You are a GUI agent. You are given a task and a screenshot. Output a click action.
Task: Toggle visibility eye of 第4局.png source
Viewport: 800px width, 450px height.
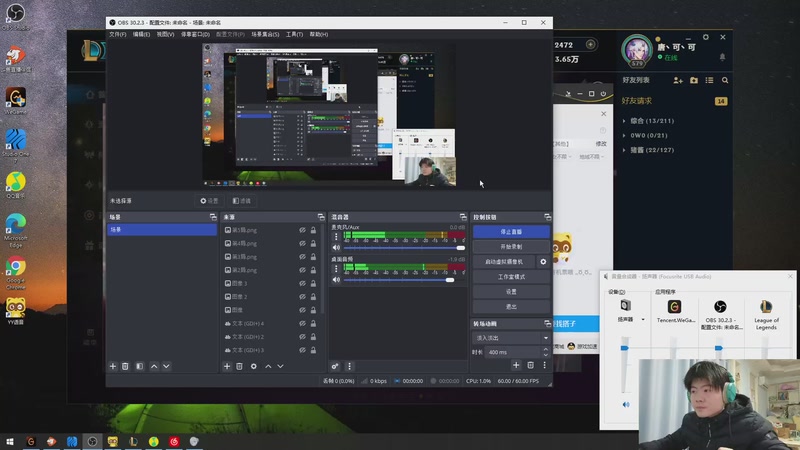click(303, 243)
